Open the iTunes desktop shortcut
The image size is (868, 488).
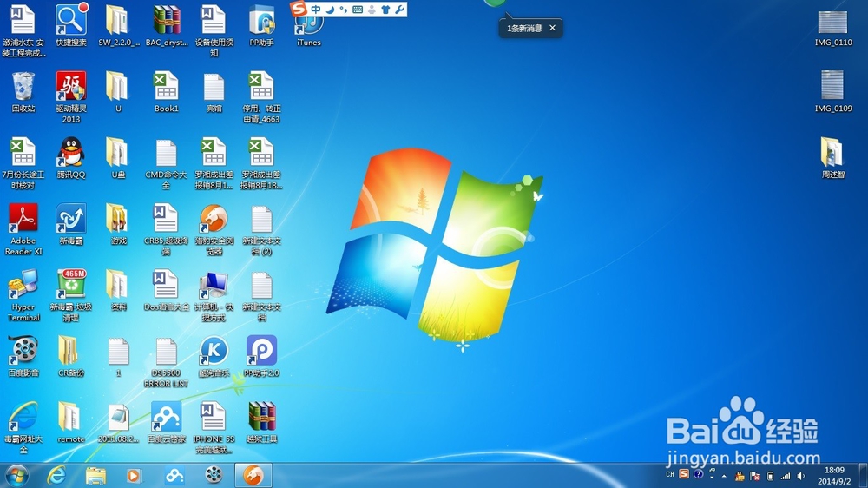tap(309, 30)
